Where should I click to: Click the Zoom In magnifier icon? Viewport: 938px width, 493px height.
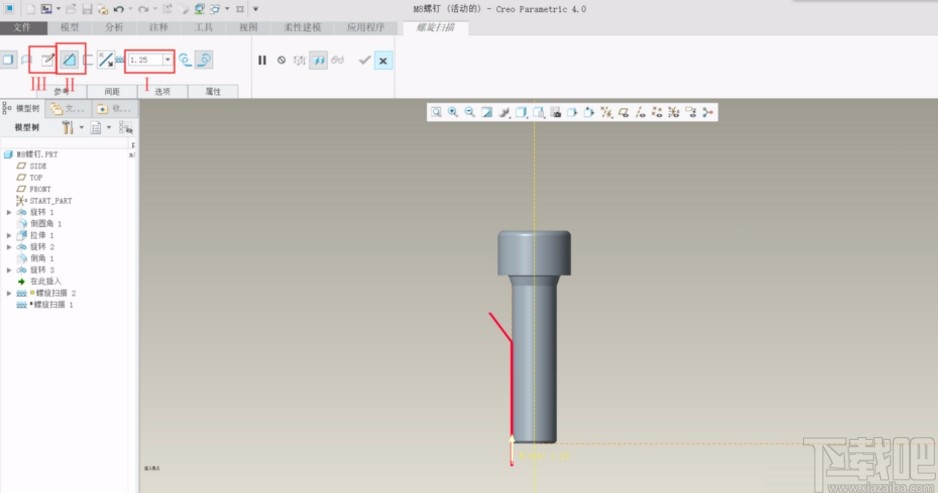[x=453, y=112]
